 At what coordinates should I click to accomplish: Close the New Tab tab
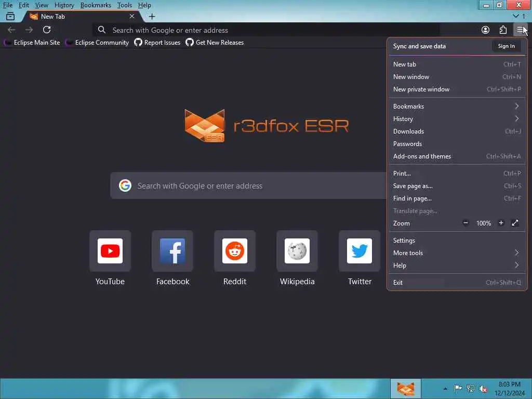[131, 16]
